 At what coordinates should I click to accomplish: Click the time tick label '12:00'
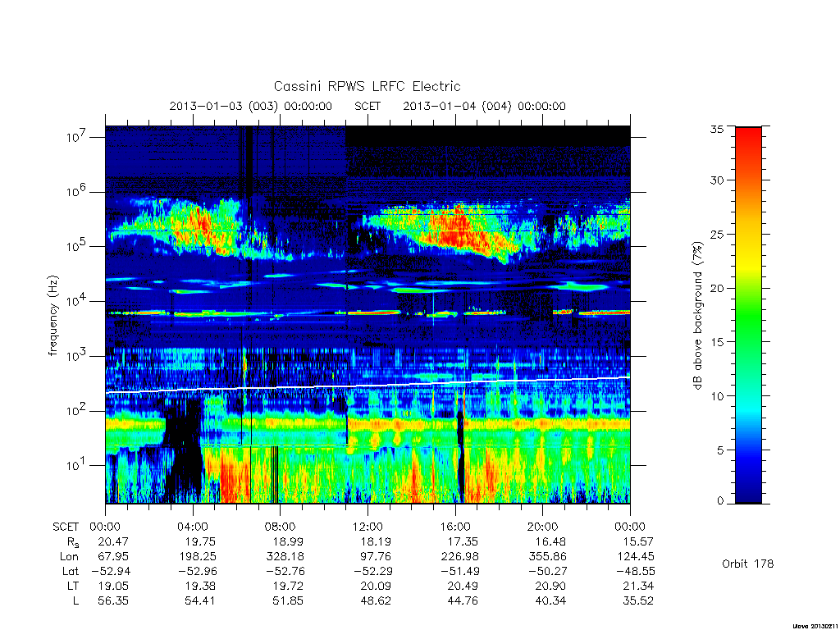coord(367,527)
